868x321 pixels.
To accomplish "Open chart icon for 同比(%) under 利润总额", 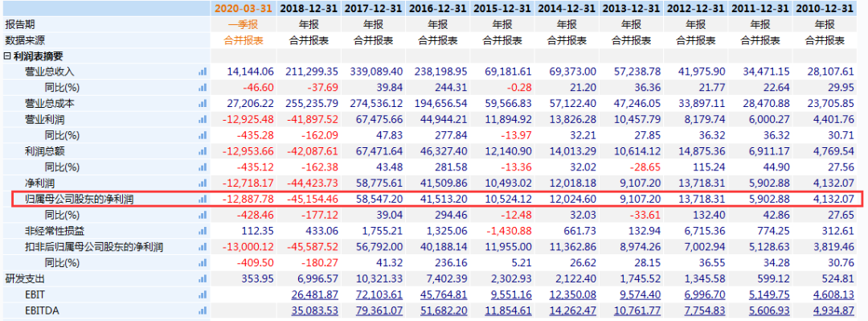I will coord(202,167).
